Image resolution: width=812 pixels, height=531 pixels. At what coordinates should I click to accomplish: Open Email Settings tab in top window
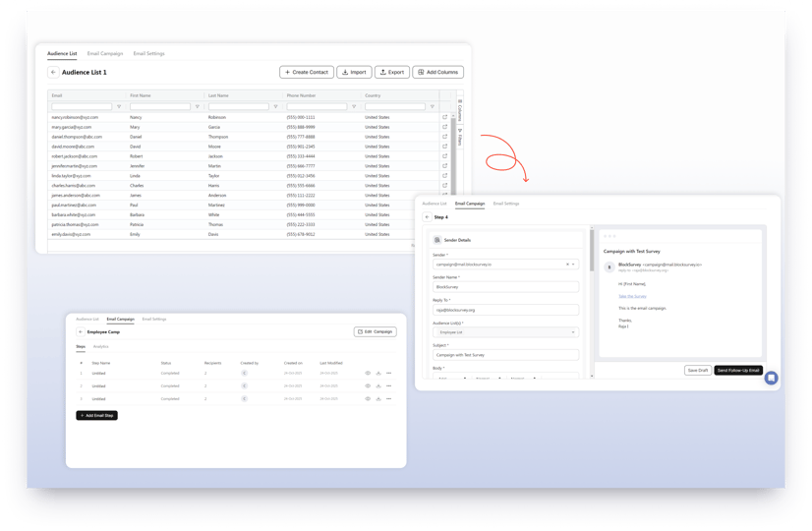[x=148, y=53]
